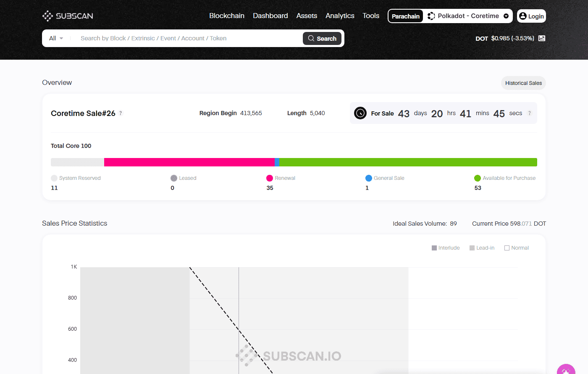The height and width of the screenshot is (374, 588).
Task: Click Ideal Sales Volume 89 text
Action: 425,224
